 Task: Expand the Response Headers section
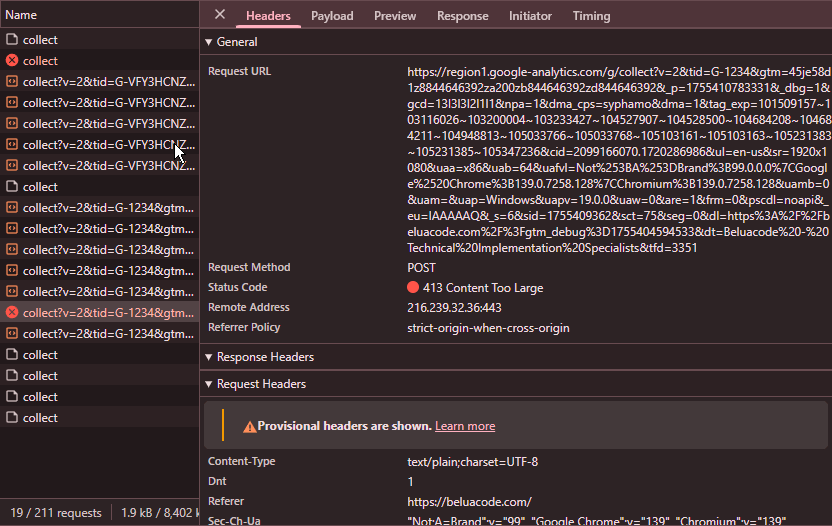click(209, 357)
